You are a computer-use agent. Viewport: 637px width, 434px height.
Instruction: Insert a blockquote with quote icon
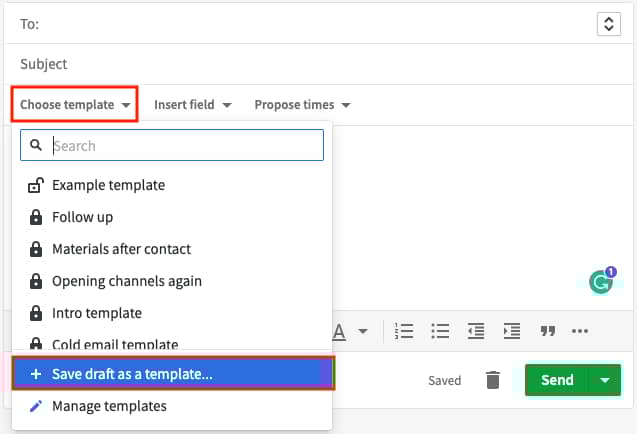547,331
